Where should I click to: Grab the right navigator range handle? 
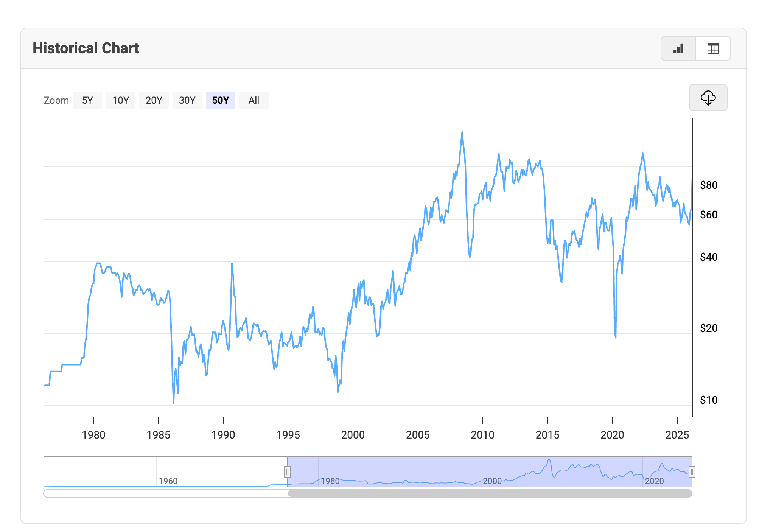click(692, 472)
